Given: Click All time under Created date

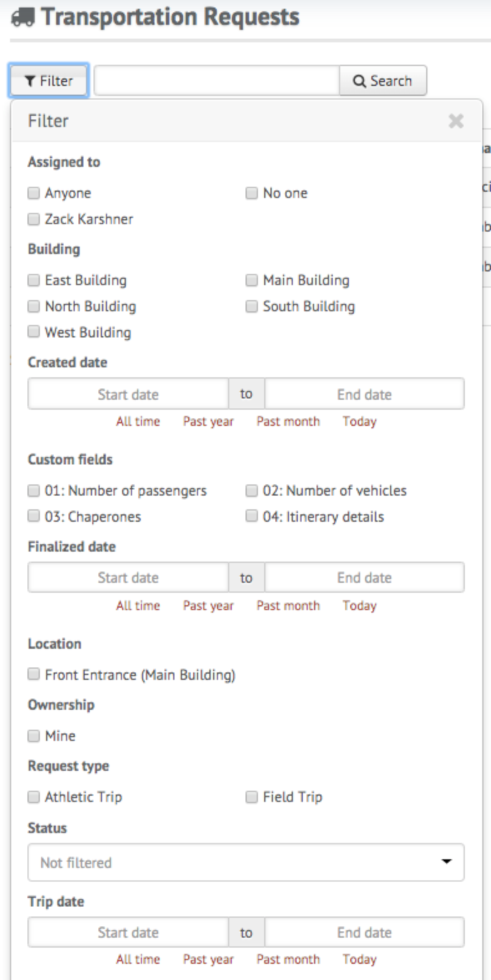Looking at the screenshot, I should (x=136, y=422).
